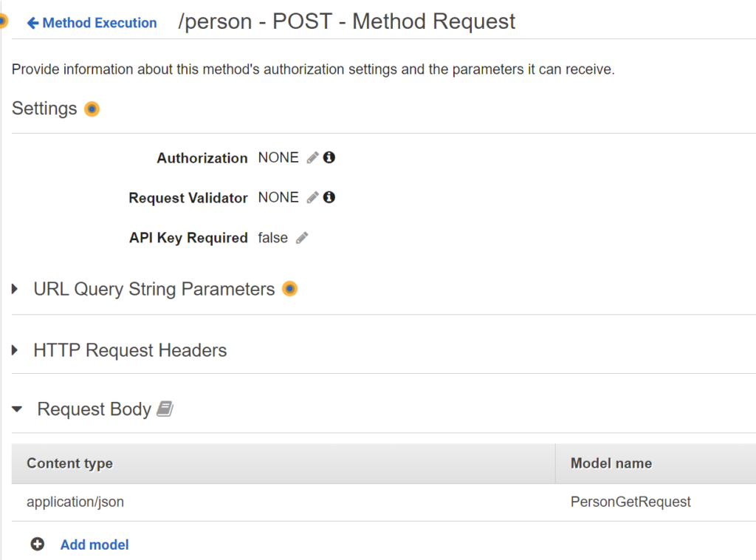Click the Model name column header
This screenshot has height=560, width=756.
click(611, 463)
